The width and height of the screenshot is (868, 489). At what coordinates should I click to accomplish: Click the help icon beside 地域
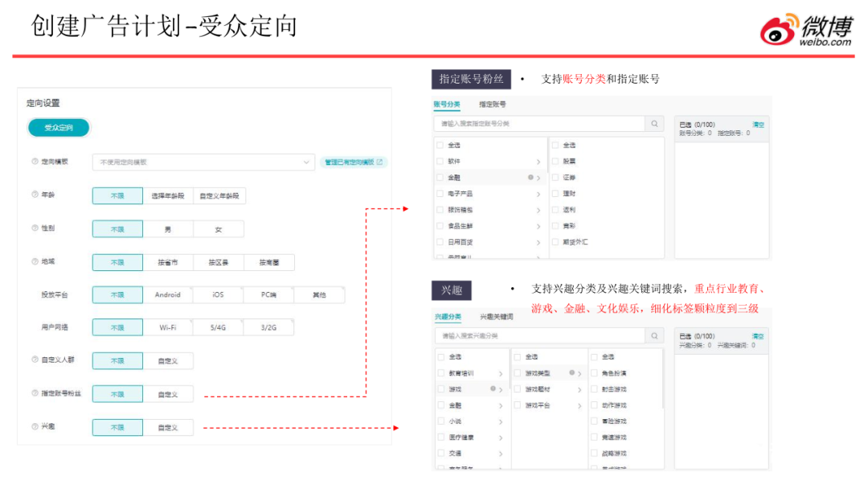tap(35, 261)
